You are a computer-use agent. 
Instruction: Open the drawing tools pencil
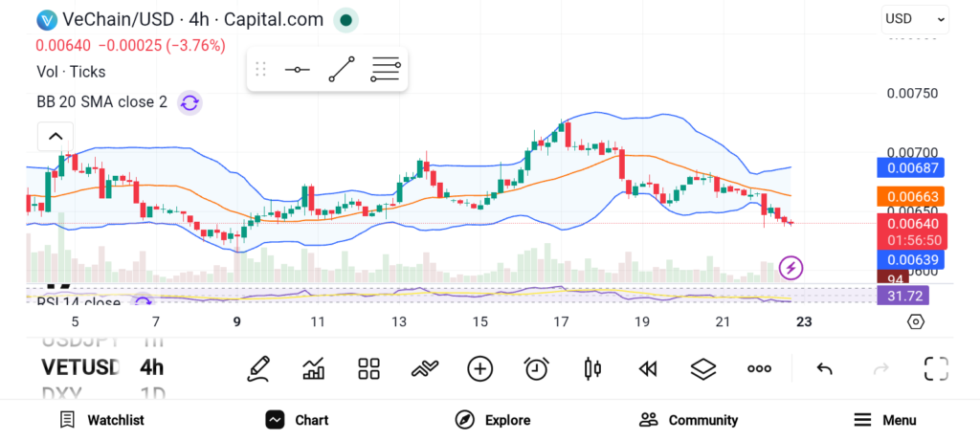257,368
